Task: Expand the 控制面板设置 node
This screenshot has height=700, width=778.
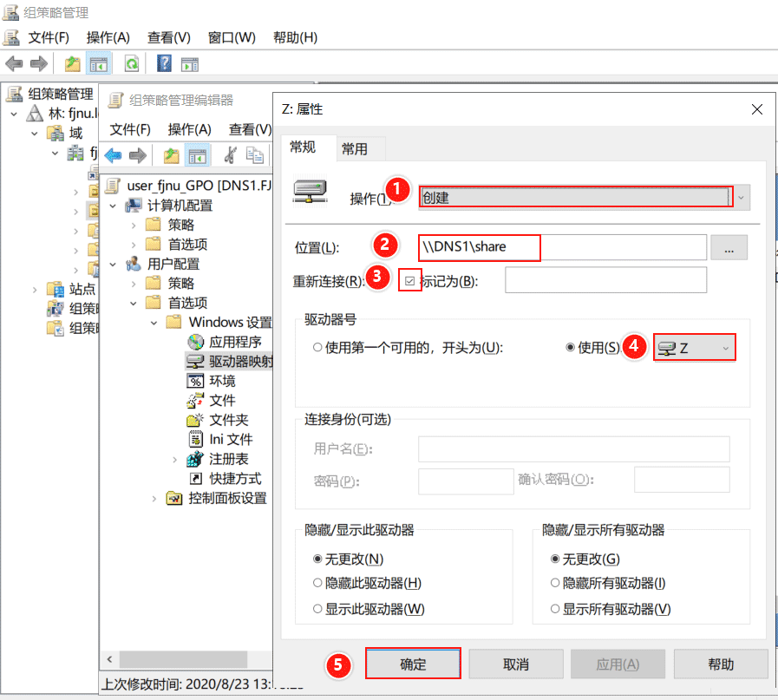Action: [154, 499]
